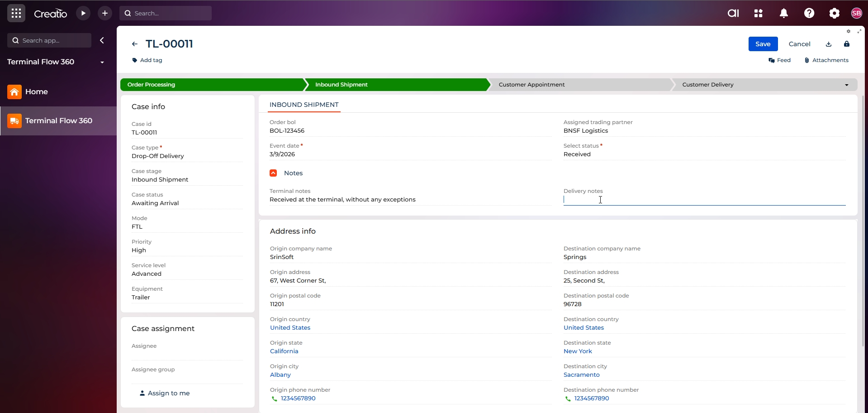The image size is (868, 413).
Task: Open the notifications bell
Action: pos(784,13)
